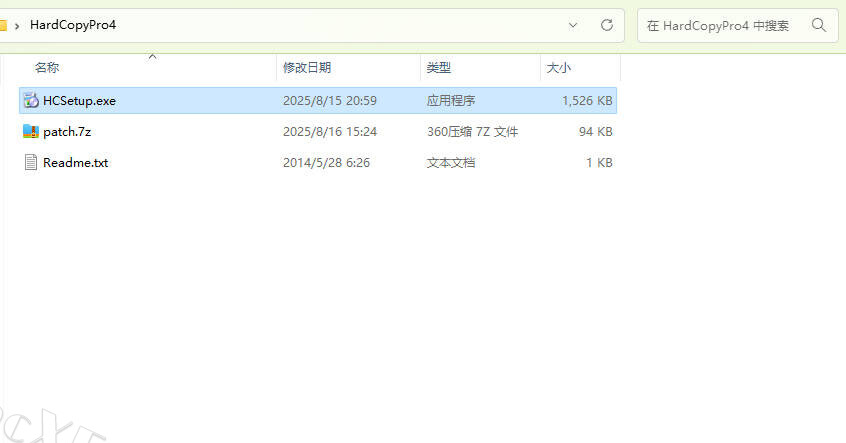
Task: Select the HCSetup.exe file name
Action: pyautogui.click(x=79, y=101)
